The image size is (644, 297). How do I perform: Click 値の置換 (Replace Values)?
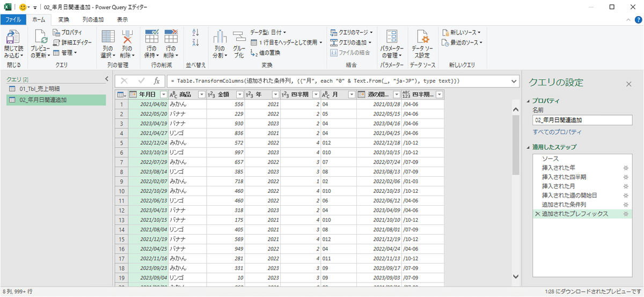[265, 53]
